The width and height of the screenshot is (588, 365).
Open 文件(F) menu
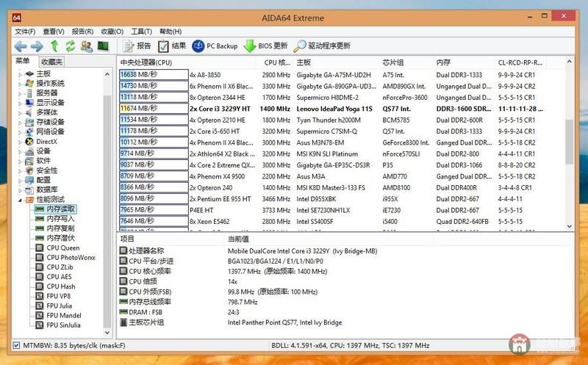25,32
